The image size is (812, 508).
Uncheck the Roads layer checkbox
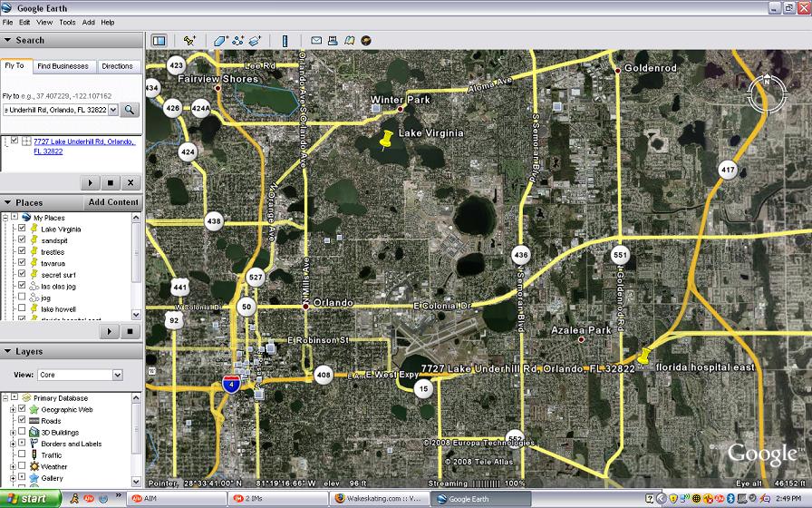(22, 421)
